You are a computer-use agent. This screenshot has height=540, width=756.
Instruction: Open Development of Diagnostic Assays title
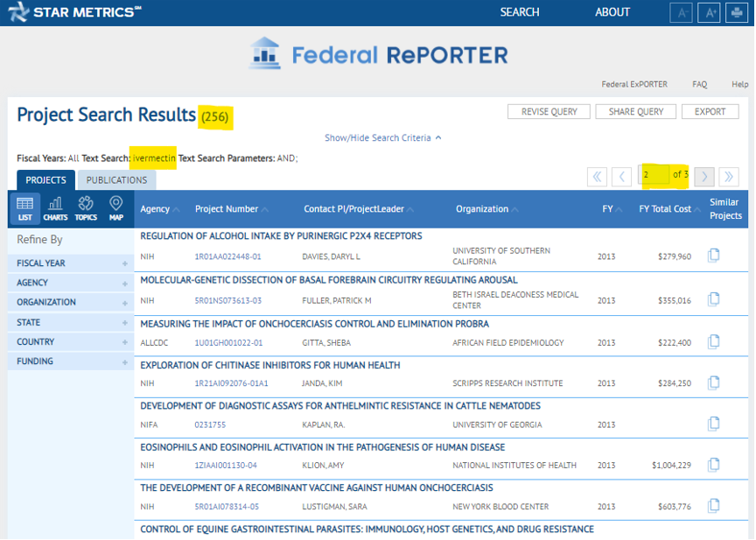[340, 406]
